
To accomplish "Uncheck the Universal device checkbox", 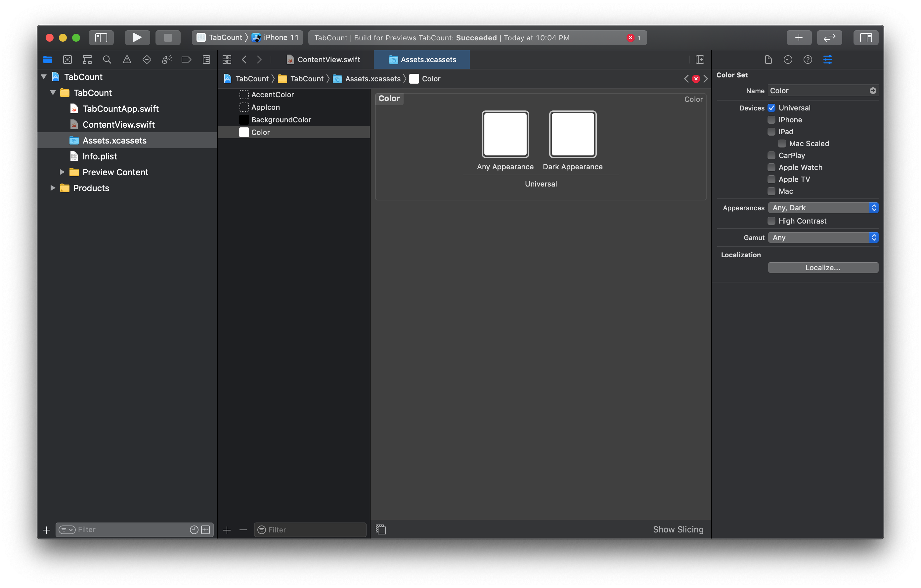I will pyautogui.click(x=771, y=108).
